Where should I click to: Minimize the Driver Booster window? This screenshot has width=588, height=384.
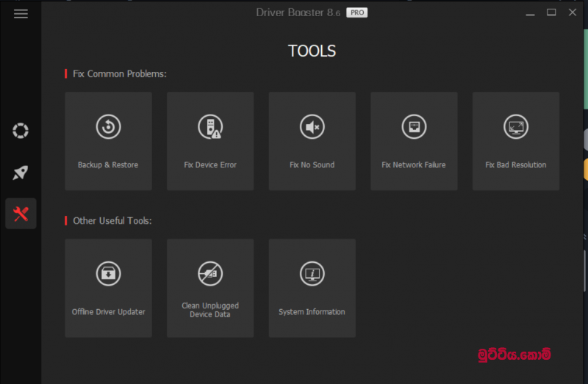531,13
